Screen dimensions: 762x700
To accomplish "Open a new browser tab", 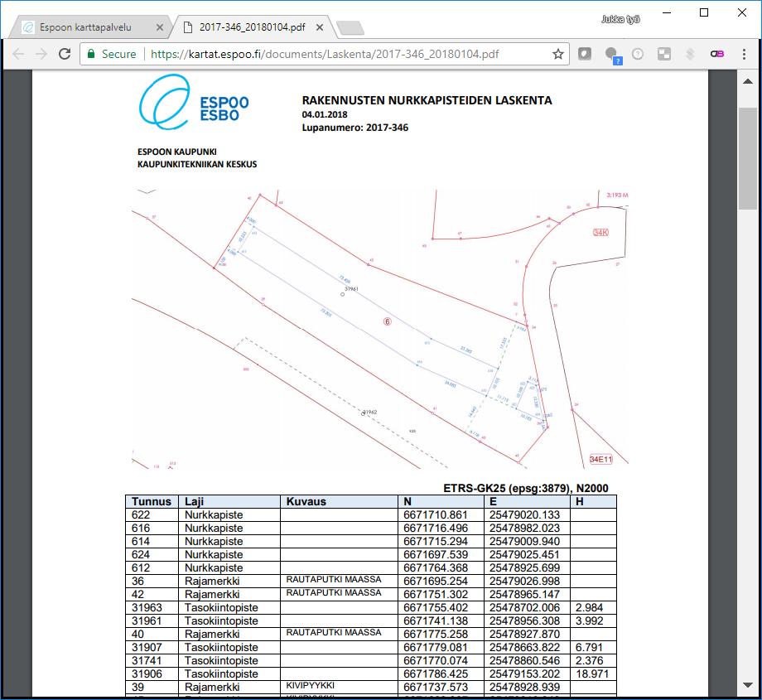I will (350, 28).
